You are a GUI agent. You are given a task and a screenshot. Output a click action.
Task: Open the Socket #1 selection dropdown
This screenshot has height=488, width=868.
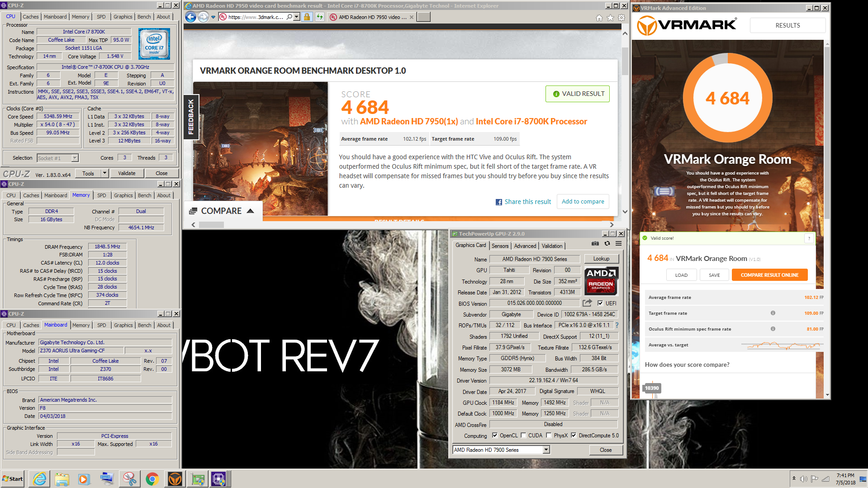click(x=75, y=158)
